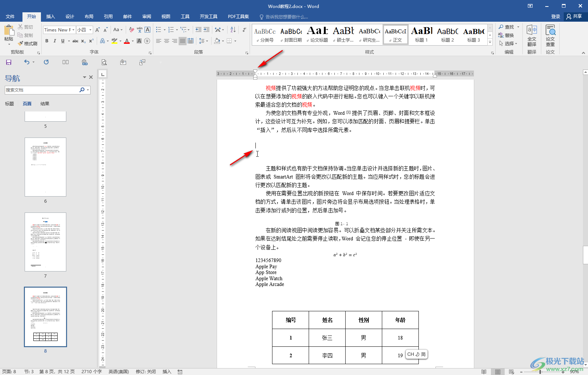
Task: Switch to the Design ribbon tab
Action: point(70,17)
